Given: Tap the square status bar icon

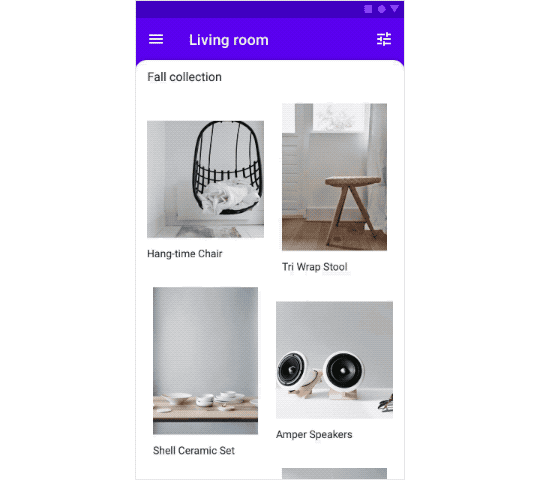Looking at the screenshot, I should [x=368, y=9].
